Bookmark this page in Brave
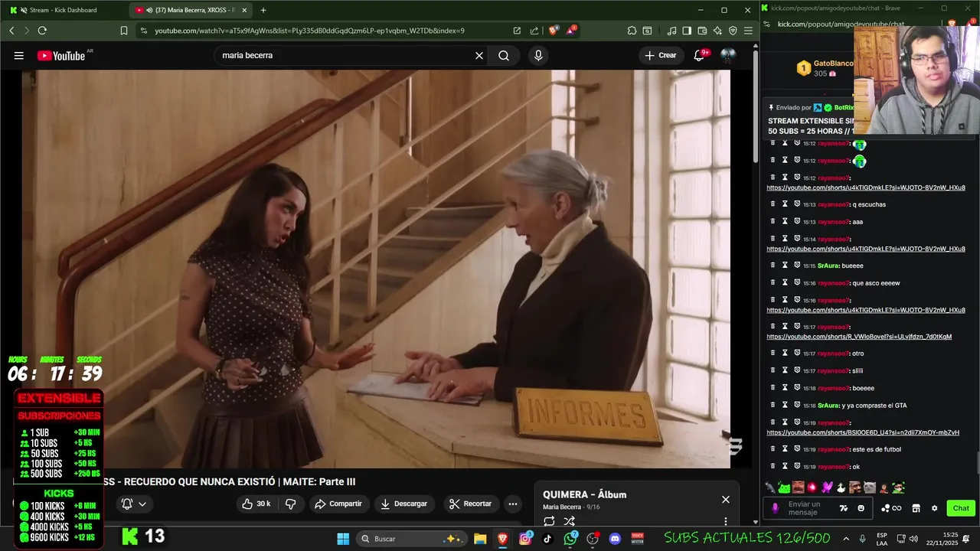This screenshot has width=980, height=551. pyautogui.click(x=124, y=31)
